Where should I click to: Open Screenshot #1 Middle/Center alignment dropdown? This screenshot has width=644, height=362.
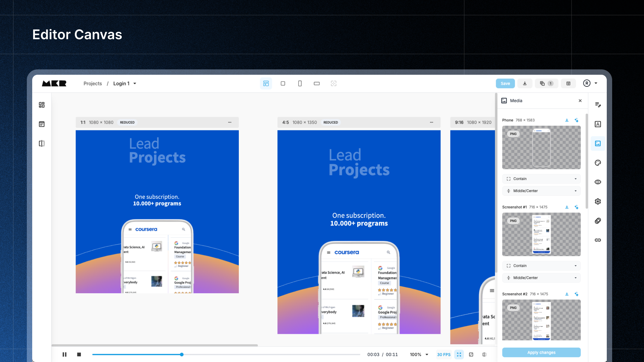(541, 278)
